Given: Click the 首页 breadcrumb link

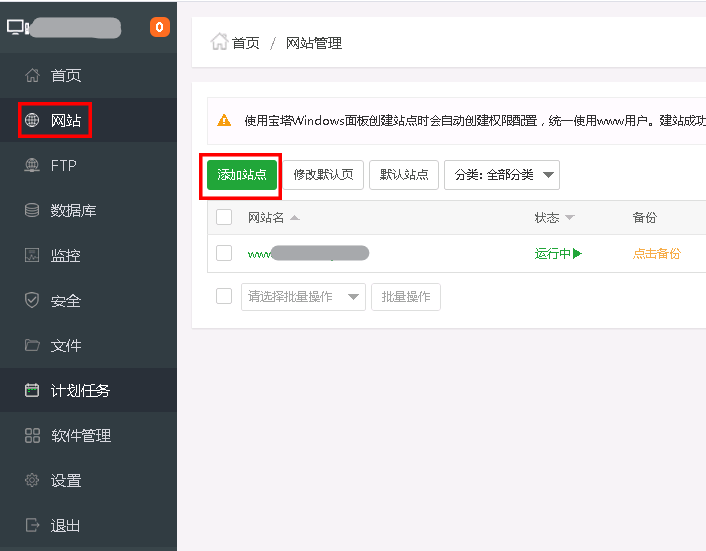Looking at the screenshot, I should pyautogui.click(x=245, y=43).
